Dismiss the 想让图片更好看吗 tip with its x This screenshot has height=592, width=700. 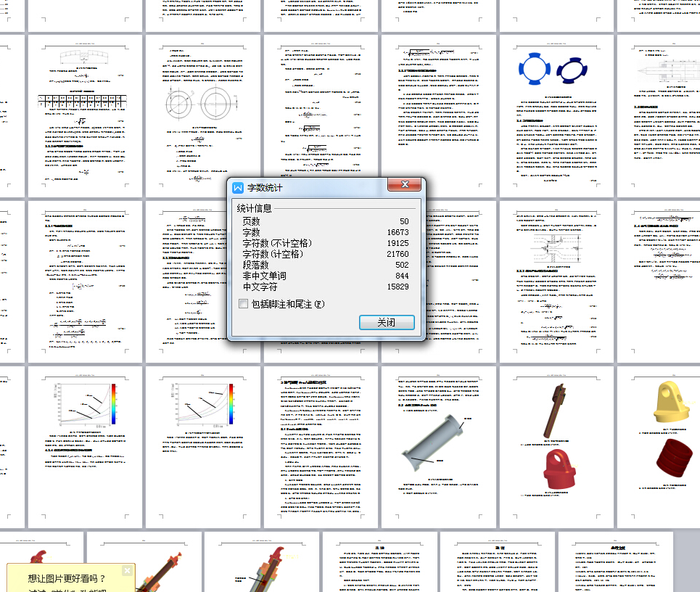coord(127,570)
